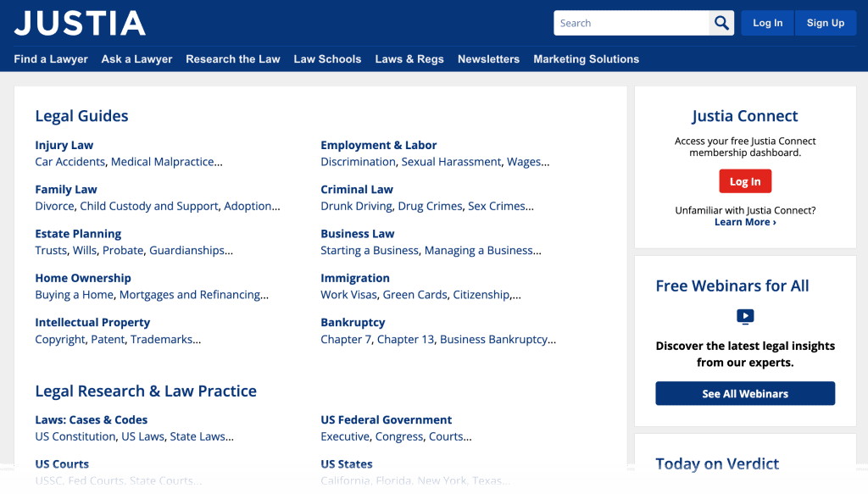Click the magnifying glass search icon
This screenshot has height=494, width=868.
pyautogui.click(x=721, y=23)
